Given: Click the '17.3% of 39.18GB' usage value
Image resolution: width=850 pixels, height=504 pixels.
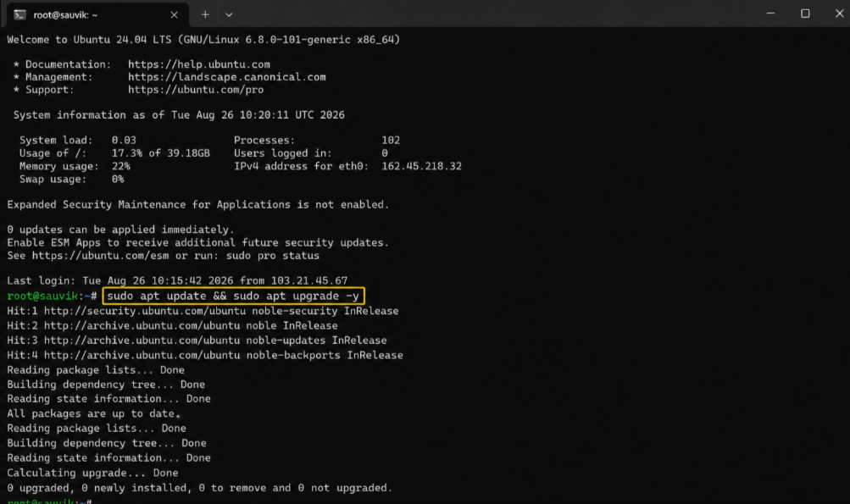Looking at the screenshot, I should click(x=160, y=153).
